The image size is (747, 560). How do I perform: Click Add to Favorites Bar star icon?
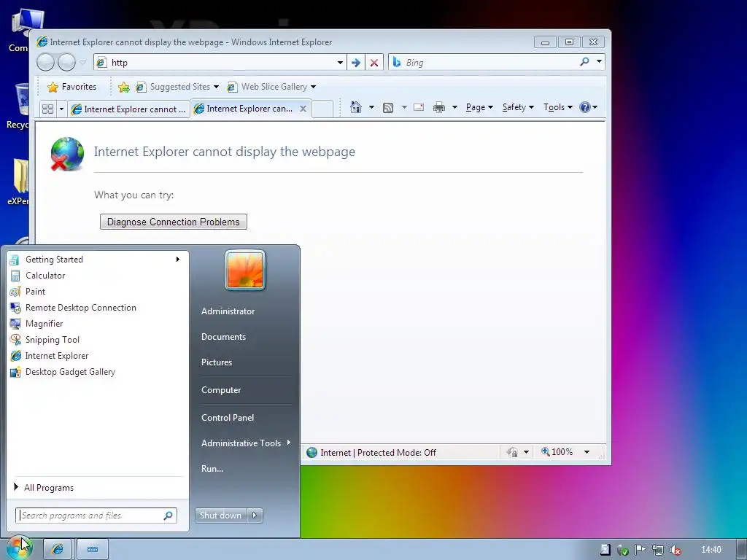point(124,87)
